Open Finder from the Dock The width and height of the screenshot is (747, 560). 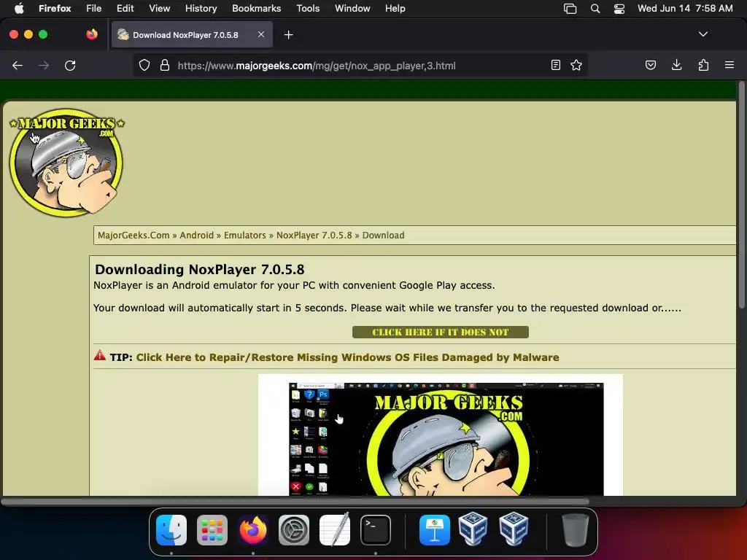[x=171, y=529]
